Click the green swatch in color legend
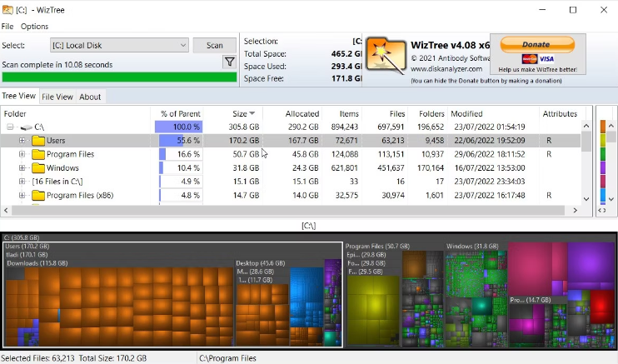 click(603, 153)
